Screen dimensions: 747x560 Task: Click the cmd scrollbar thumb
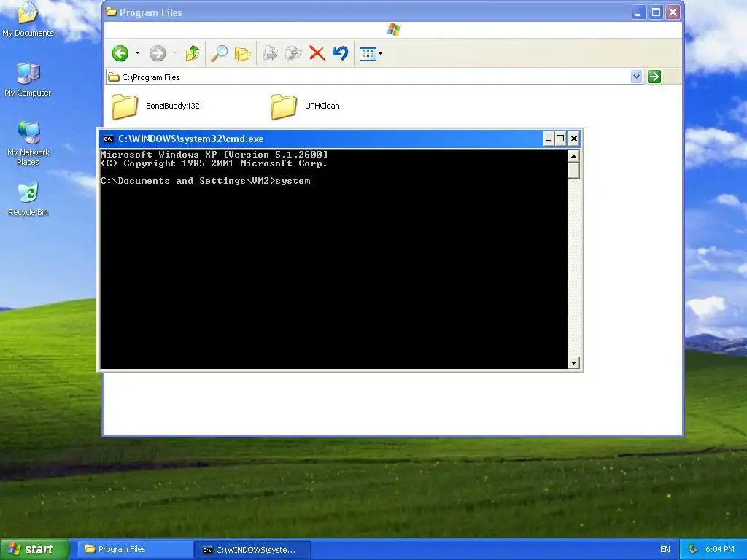(x=573, y=170)
